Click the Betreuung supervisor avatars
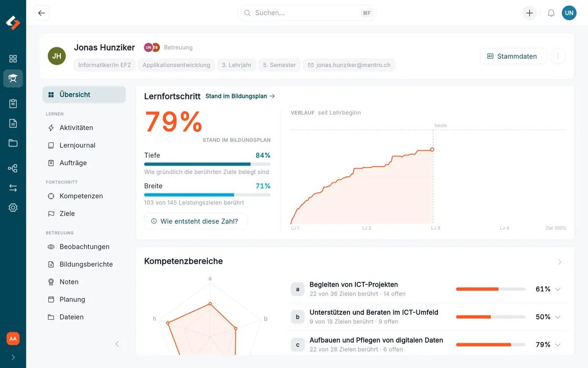Viewport: 588px width, 368px height. (152, 47)
